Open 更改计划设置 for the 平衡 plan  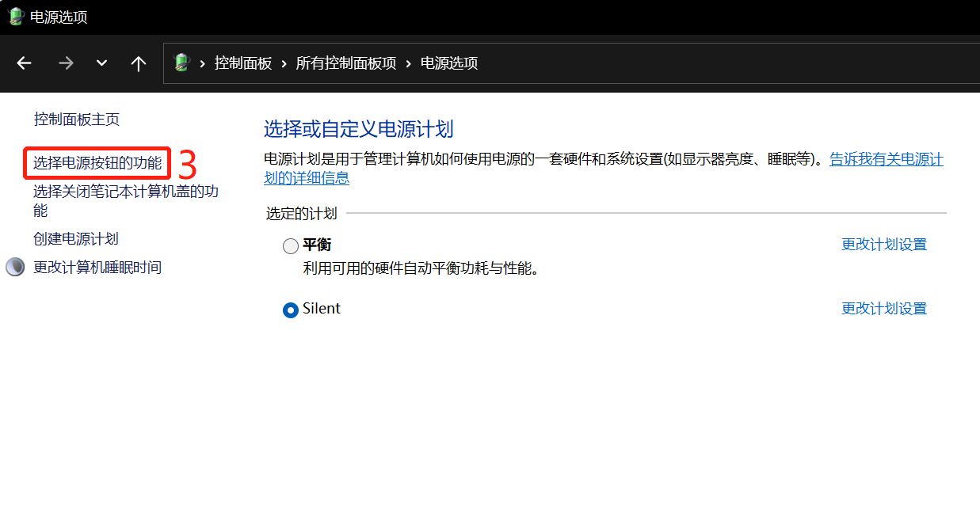click(x=883, y=245)
